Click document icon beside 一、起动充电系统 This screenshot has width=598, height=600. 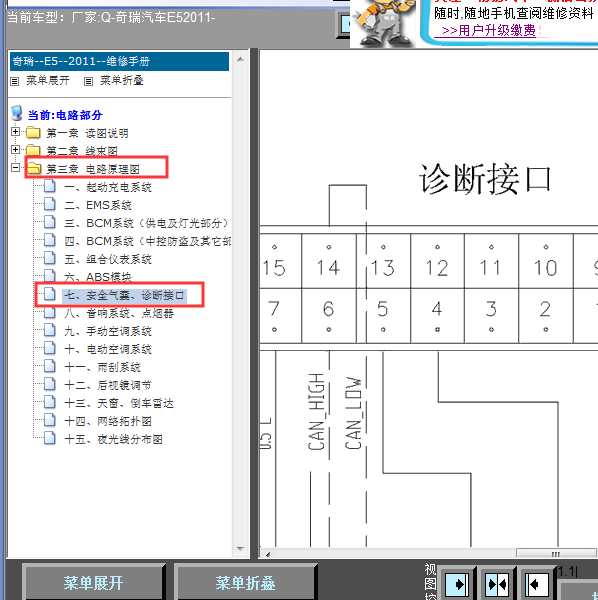[49, 186]
